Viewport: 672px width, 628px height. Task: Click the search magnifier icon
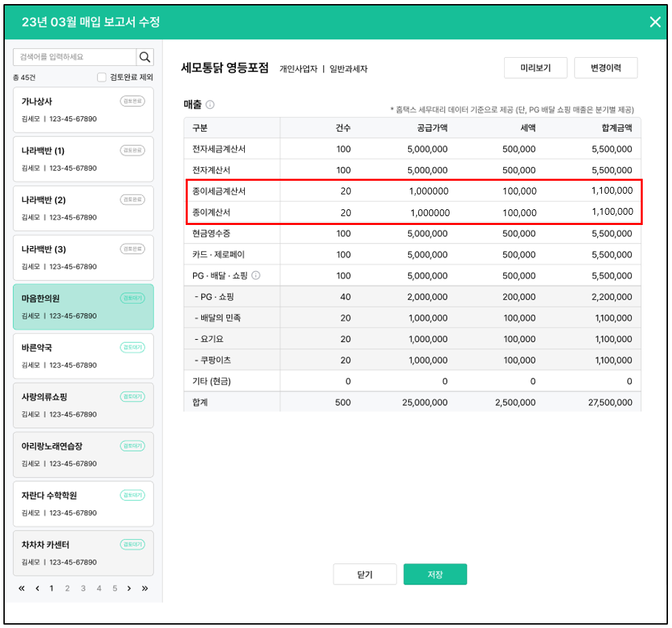coord(145,56)
